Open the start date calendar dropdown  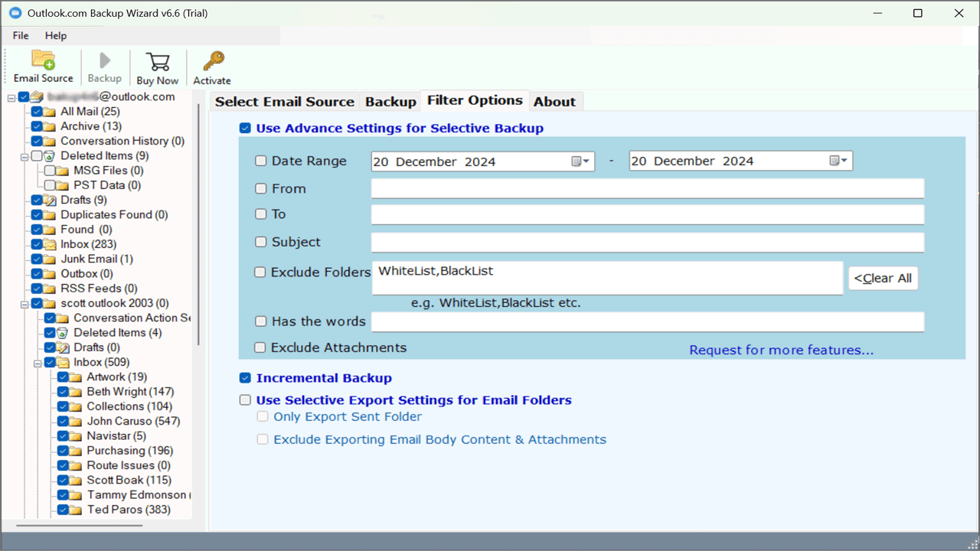[x=581, y=161]
